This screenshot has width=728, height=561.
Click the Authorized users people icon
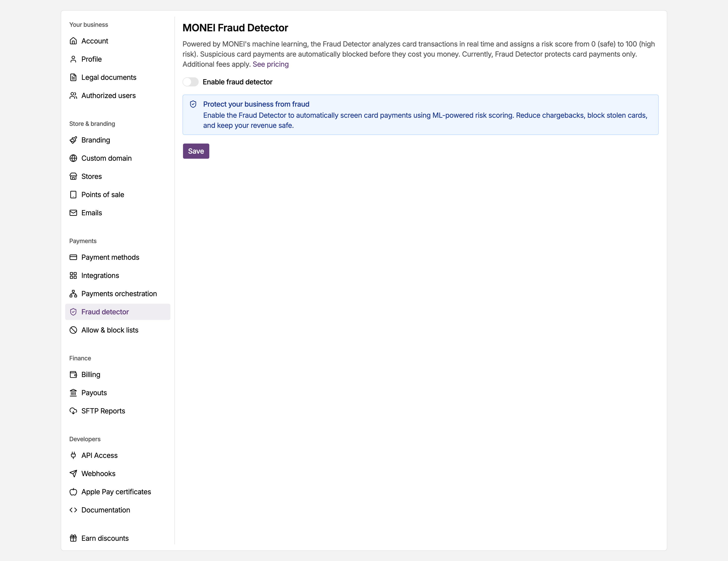73,96
